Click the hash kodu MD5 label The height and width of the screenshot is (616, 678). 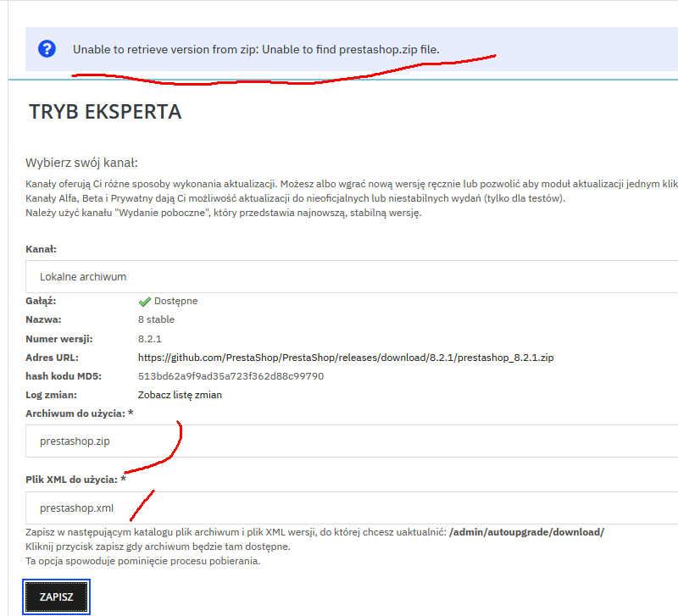pos(64,376)
